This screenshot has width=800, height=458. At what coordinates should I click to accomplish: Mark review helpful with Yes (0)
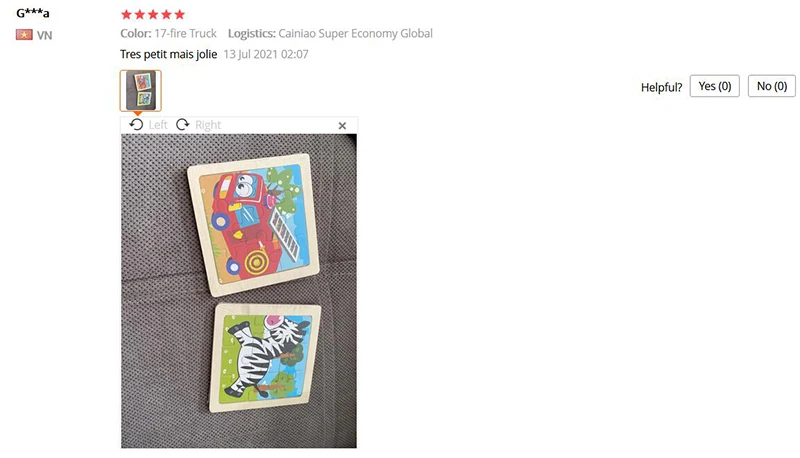coord(714,86)
